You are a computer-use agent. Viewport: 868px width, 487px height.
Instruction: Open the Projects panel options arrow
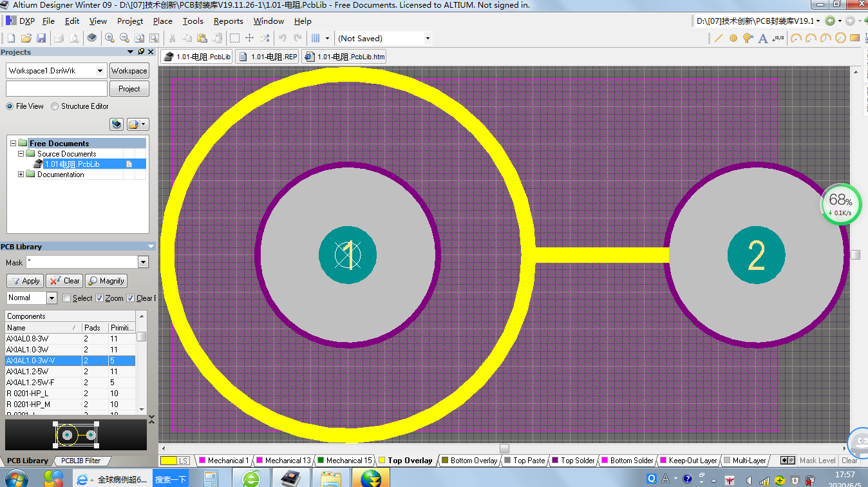131,52
